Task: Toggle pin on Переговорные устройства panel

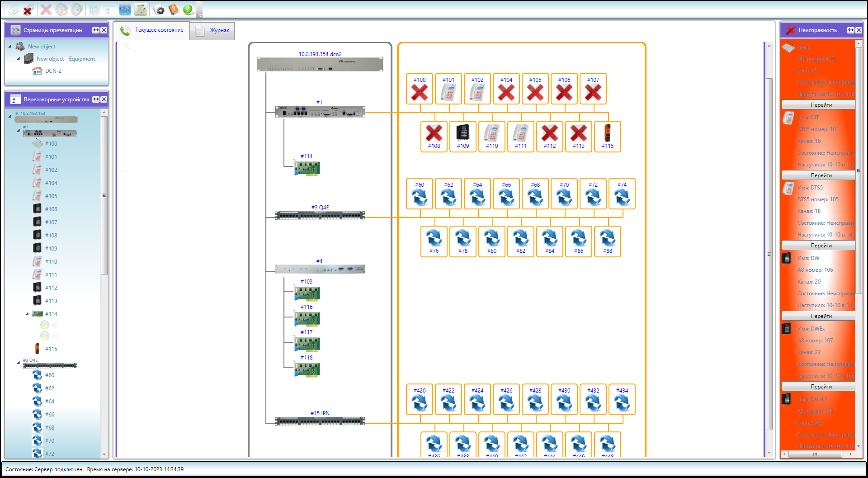Action: pyautogui.click(x=96, y=99)
